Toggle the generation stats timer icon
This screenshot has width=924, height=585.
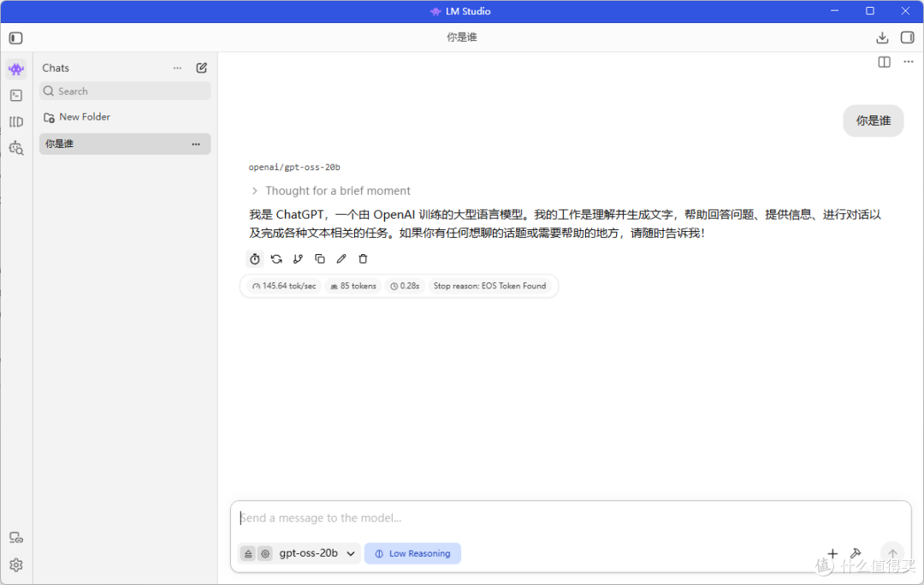coord(255,258)
